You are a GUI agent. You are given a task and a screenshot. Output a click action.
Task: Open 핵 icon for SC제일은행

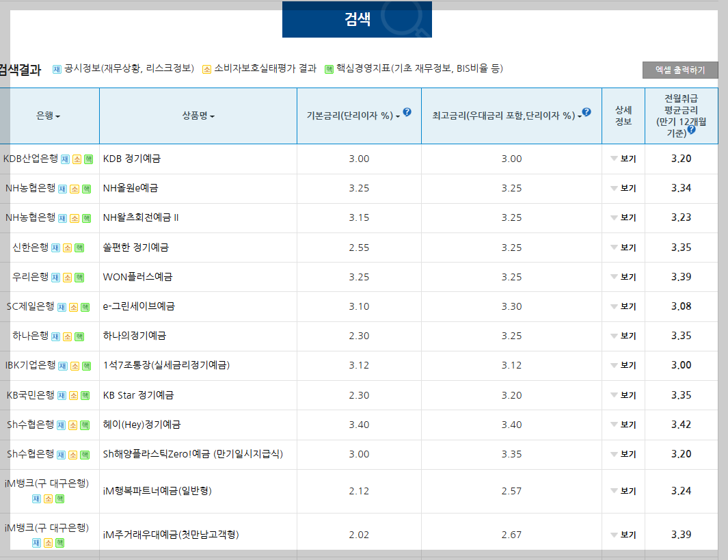coord(85,308)
